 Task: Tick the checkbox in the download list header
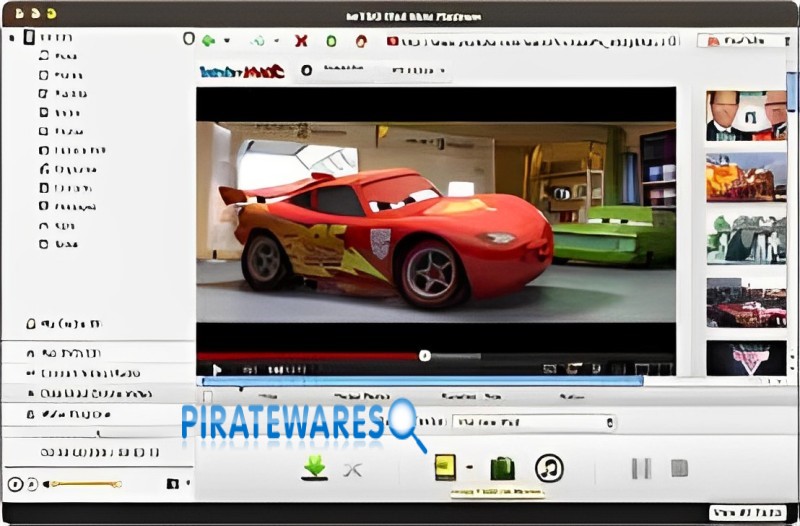tap(208, 396)
